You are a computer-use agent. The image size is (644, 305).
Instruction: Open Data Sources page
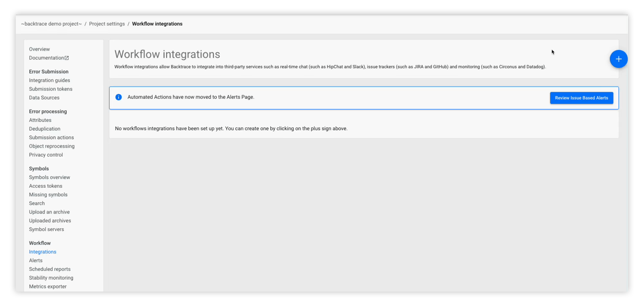point(44,98)
